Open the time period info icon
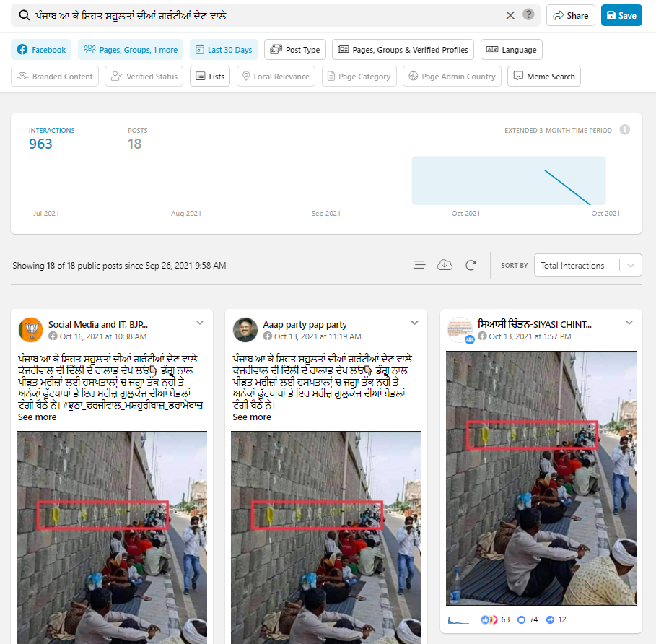The image size is (656, 644). (625, 130)
